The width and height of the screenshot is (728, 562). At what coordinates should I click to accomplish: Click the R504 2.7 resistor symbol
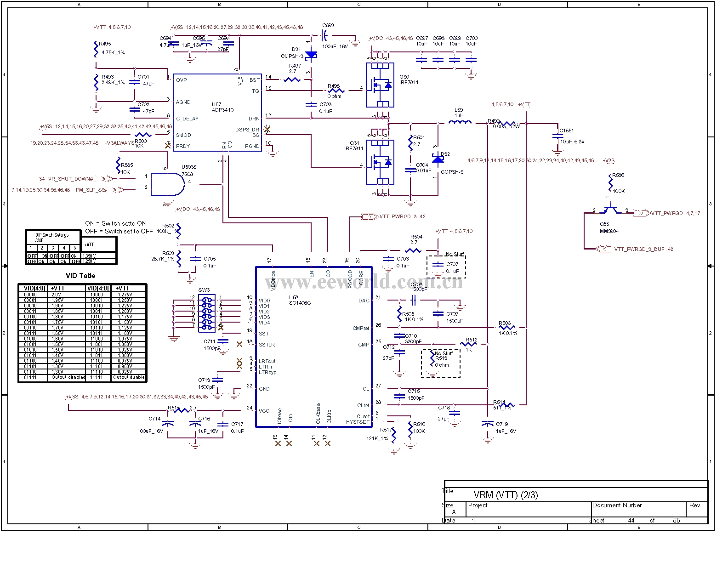[414, 250]
